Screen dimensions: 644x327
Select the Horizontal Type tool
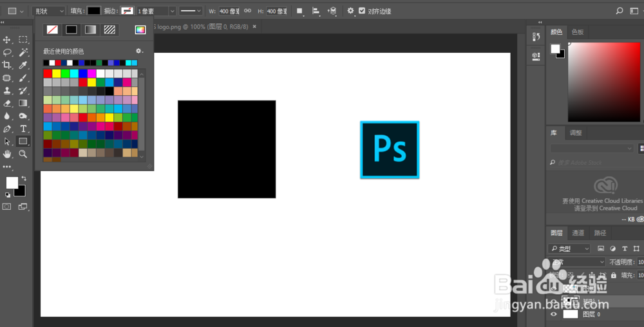(x=23, y=129)
